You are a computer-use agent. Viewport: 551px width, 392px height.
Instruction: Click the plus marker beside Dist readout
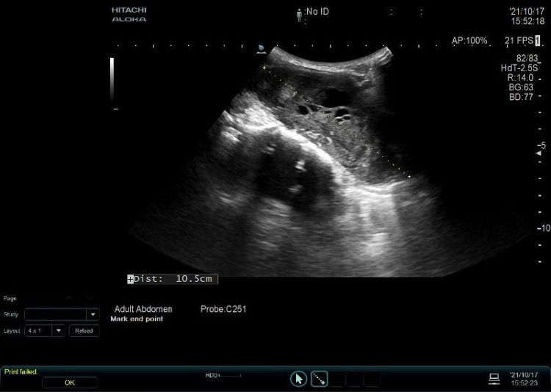131,279
